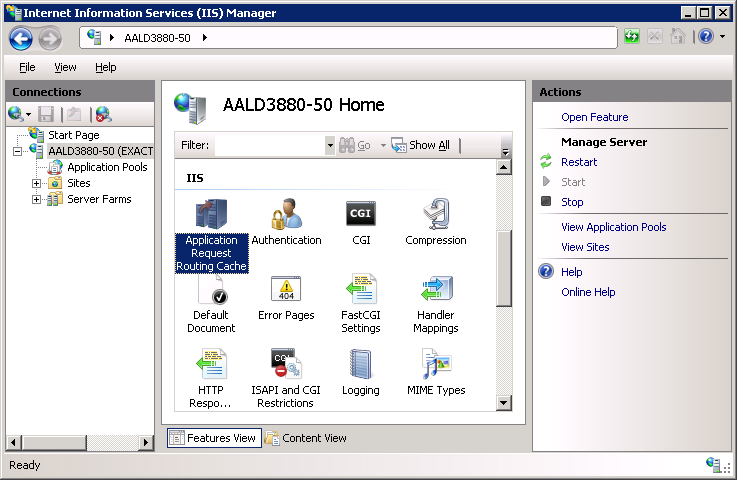Click the View Sites link
The image size is (737, 480).
pos(585,247)
